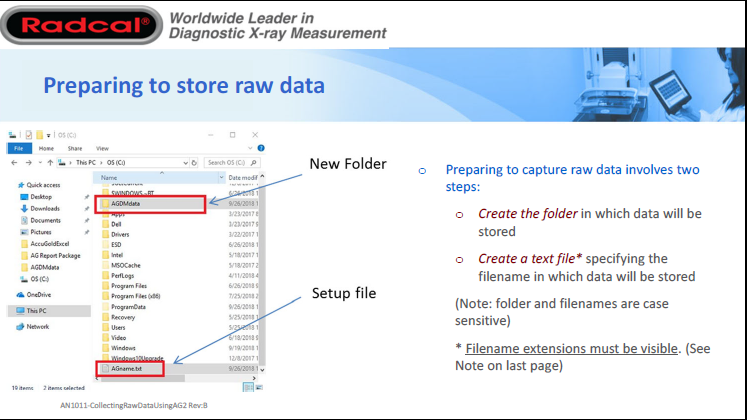This screenshot has width=747, height=420.
Task: Click the pin icon beside Desktop
Action: click(x=87, y=197)
